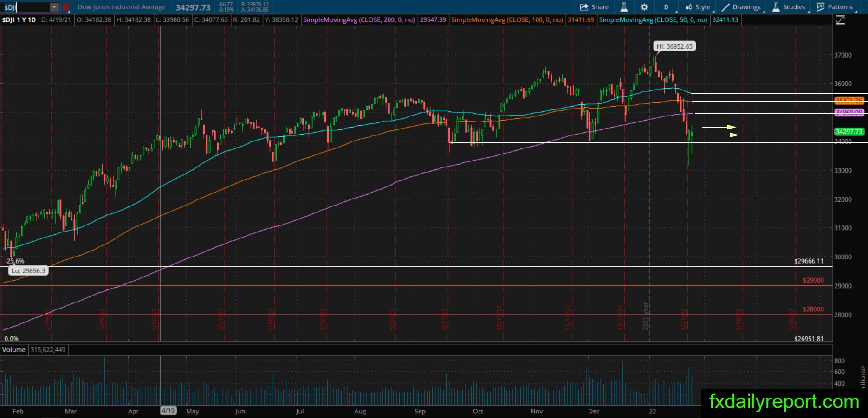Click the Volume study label
Image resolution: width=868 pixels, height=418 pixels.
pos(14,350)
